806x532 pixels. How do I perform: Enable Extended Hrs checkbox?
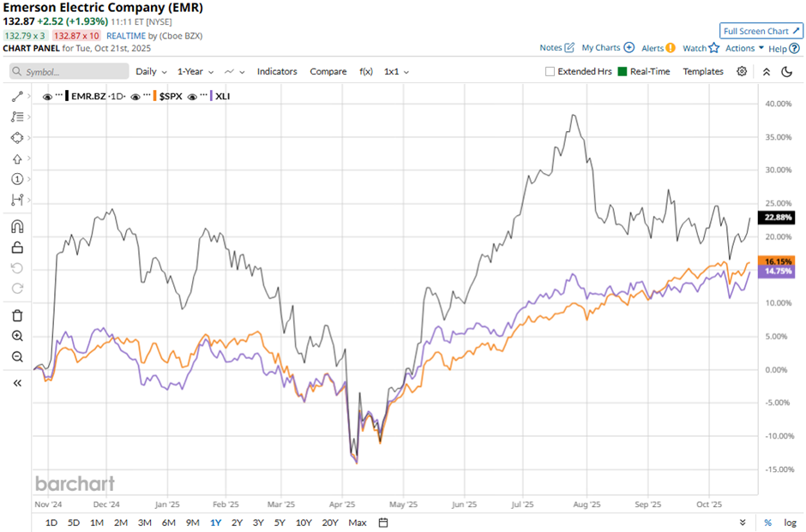click(x=550, y=71)
